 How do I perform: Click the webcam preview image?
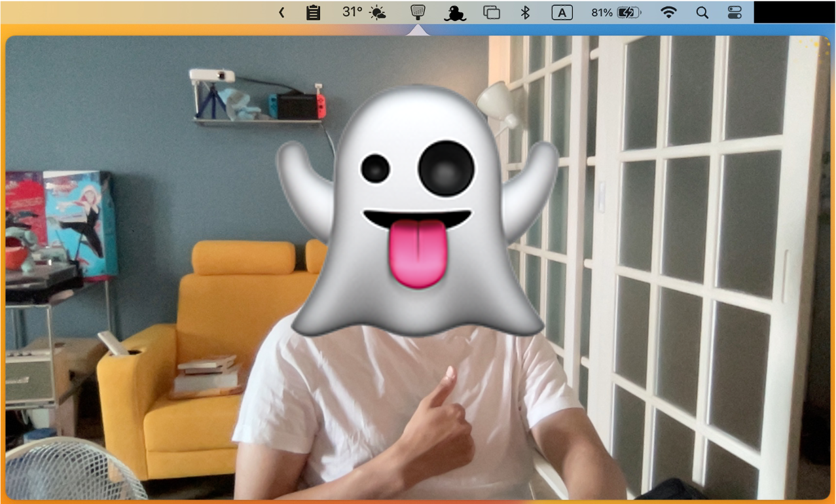(418, 268)
